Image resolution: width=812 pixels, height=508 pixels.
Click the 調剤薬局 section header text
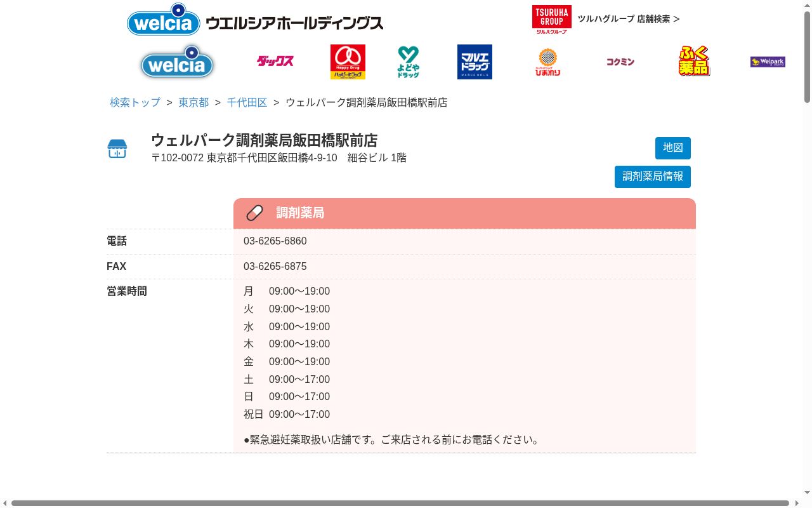(x=300, y=213)
